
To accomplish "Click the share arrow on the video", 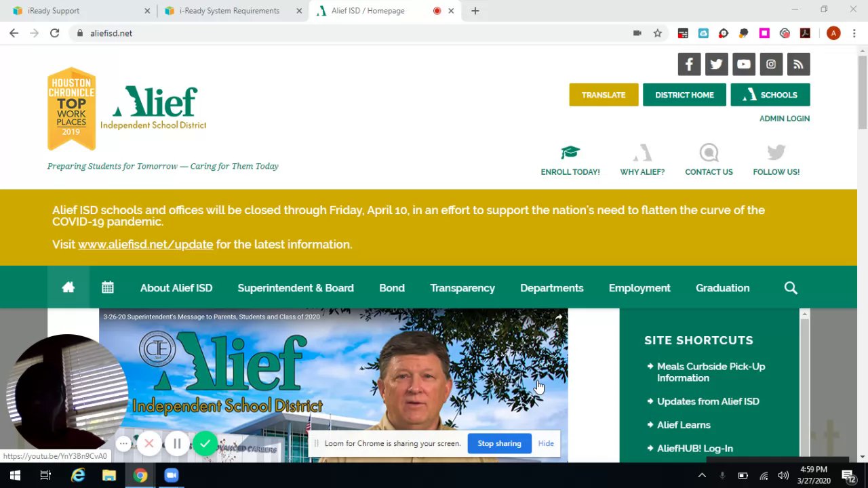I will tap(558, 317).
